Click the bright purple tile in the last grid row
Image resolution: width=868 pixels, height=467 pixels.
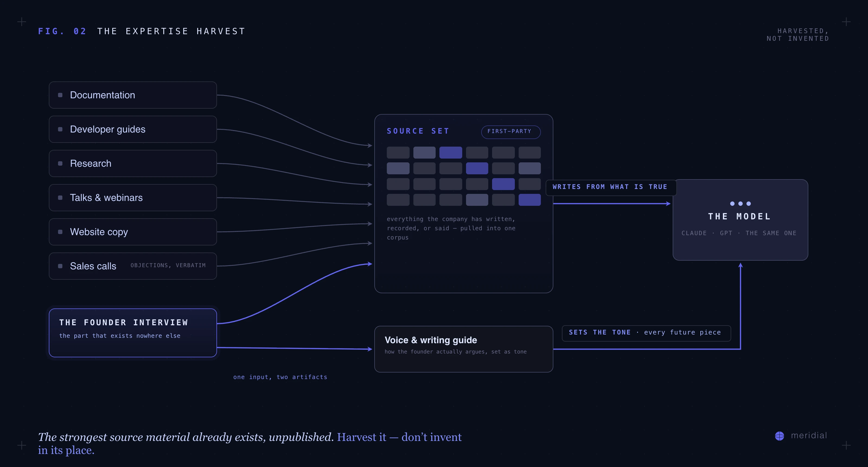[529, 200]
